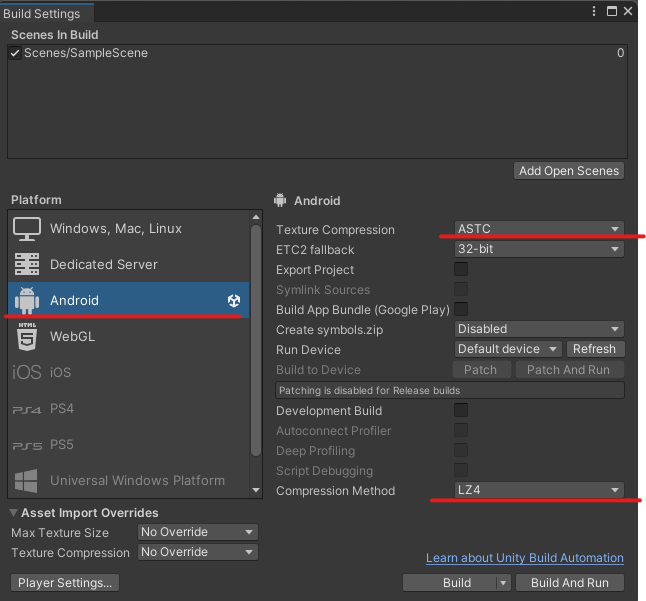Click the PS4 logo icon

coord(27,410)
